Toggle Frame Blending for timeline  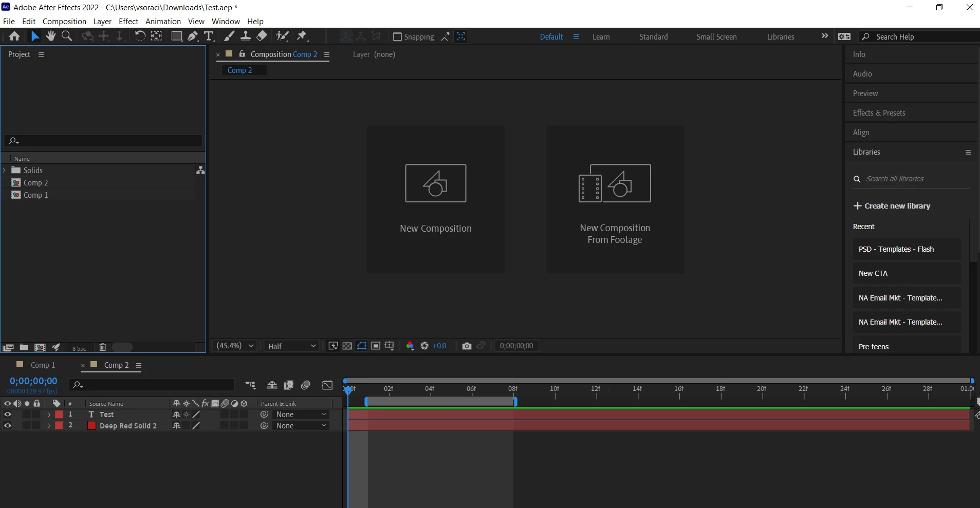[289, 385]
